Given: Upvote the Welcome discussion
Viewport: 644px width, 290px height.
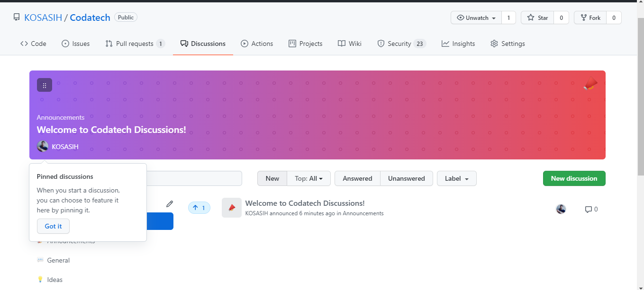Looking at the screenshot, I should tap(199, 208).
